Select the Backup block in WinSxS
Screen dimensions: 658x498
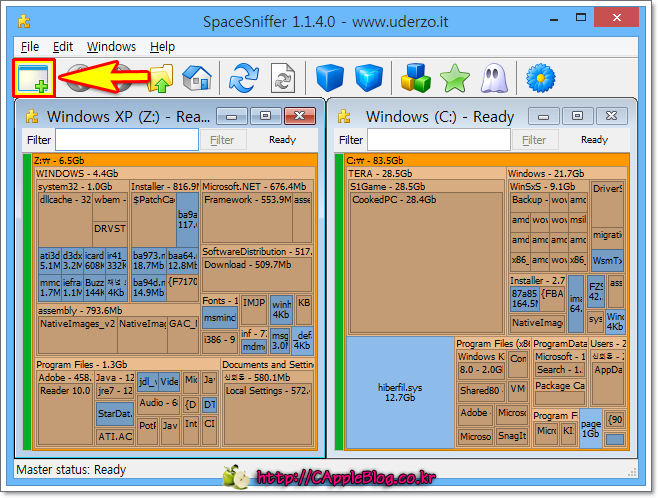[x=530, y=203]
